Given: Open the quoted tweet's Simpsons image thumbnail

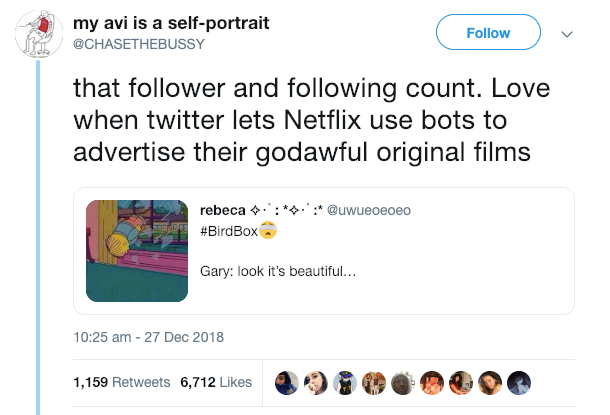Looking at the screenshot, I should [138, 250].
